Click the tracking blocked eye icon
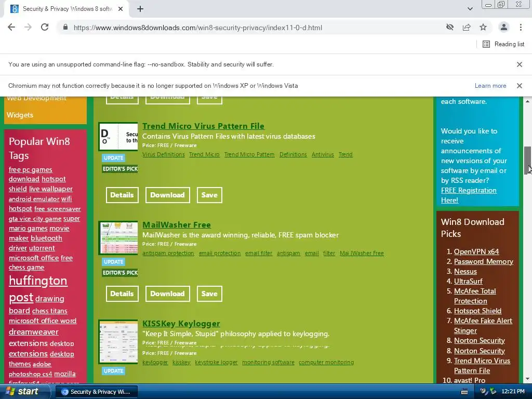This screenshot has width=532, height=399. 450,27
